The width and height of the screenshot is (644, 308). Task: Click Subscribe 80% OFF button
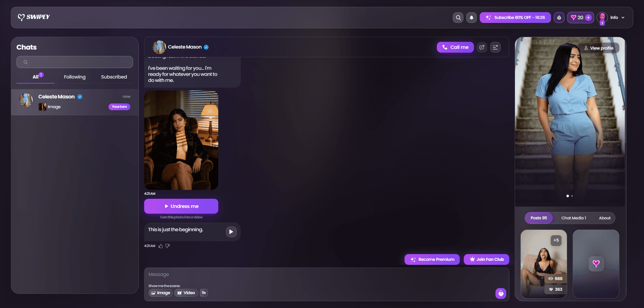(x=515, y=18)
